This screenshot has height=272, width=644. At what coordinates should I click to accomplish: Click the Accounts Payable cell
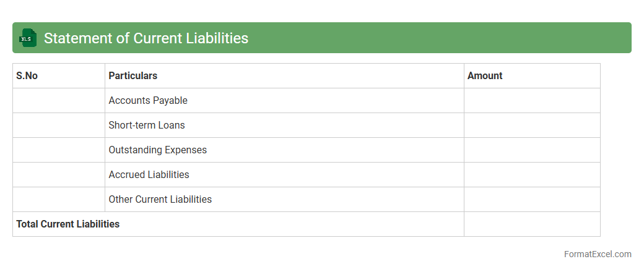tap(148, 101)
